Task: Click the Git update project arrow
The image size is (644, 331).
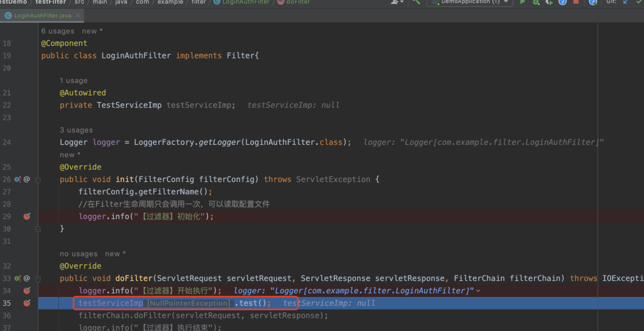Action: pyautogui.click(x=626, y=2)
